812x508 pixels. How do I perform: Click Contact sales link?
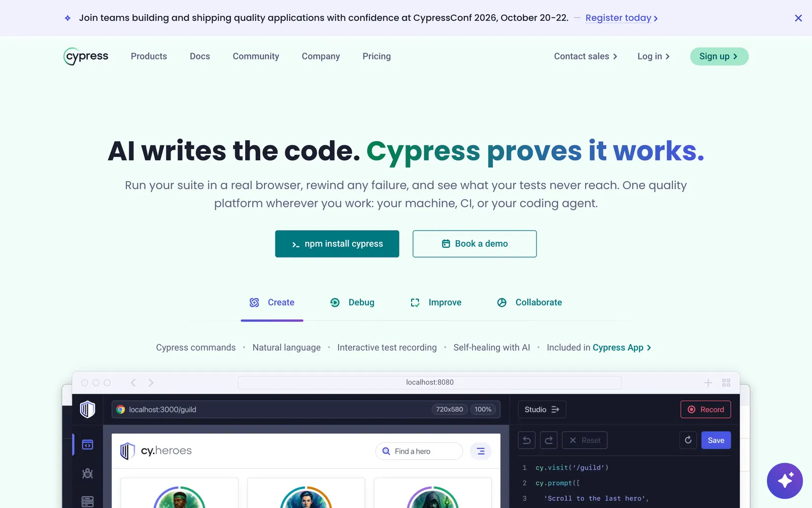tap(586, 56)
